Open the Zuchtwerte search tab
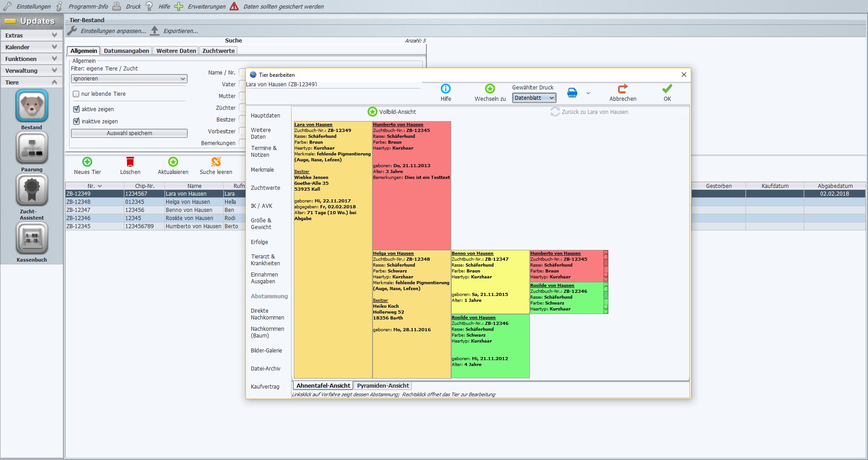Screen dimensions: 868x460 pyautogui.click(x=218, y=51)
